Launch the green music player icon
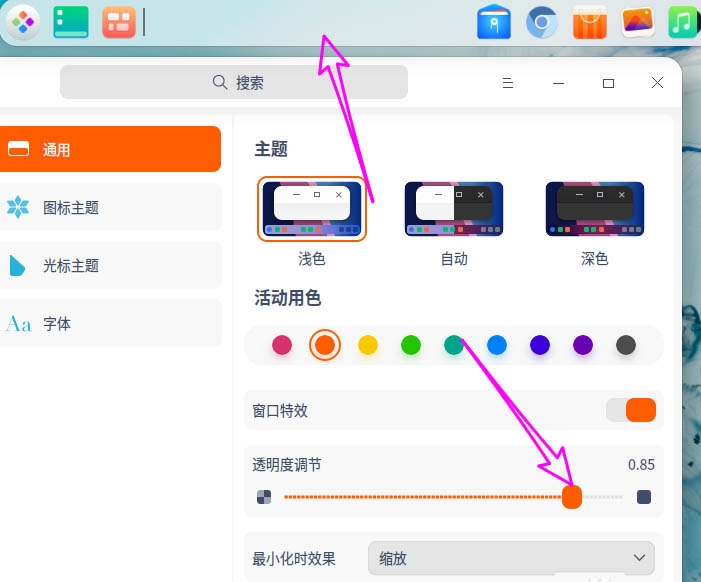This screenshot has width=701, height=582. coord(684,22)
